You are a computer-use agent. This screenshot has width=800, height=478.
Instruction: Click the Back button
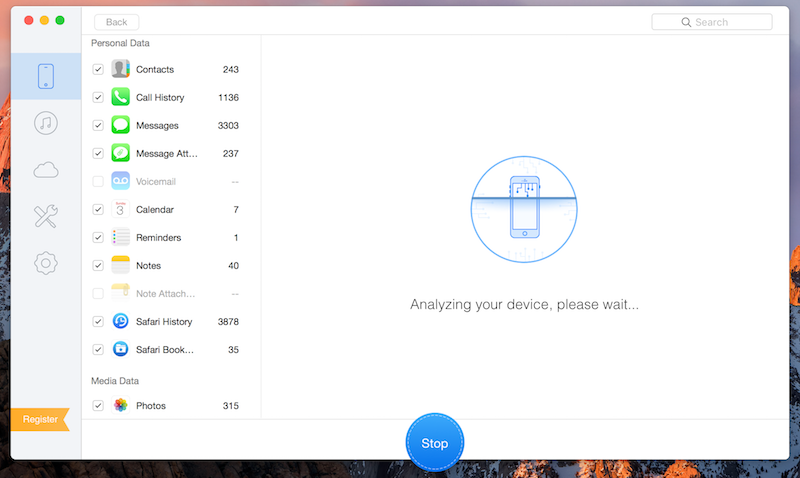pos(116,22)
